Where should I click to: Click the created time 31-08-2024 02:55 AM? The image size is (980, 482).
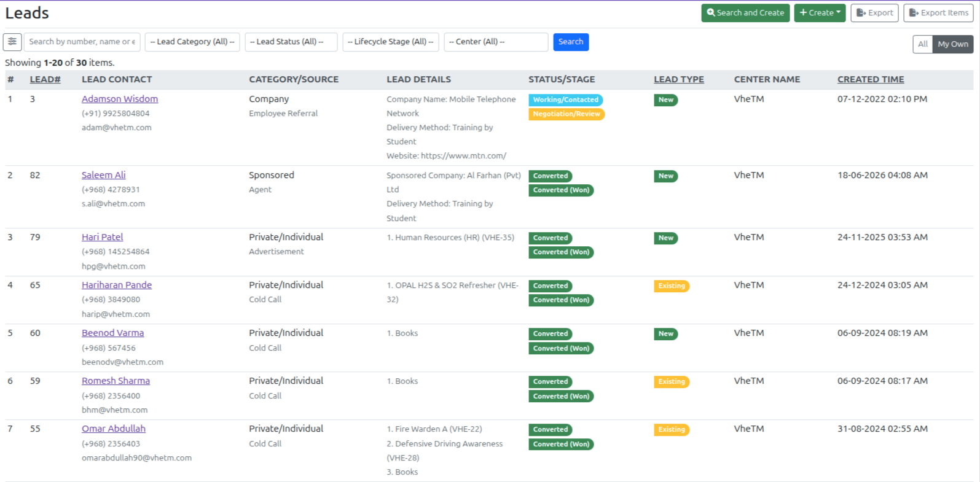[882, 429]
